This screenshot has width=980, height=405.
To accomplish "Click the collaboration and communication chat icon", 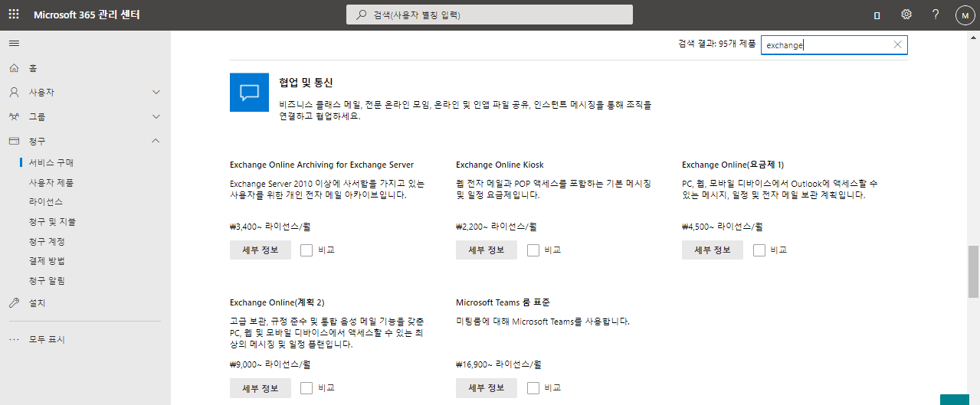I will tap(249, 93).
